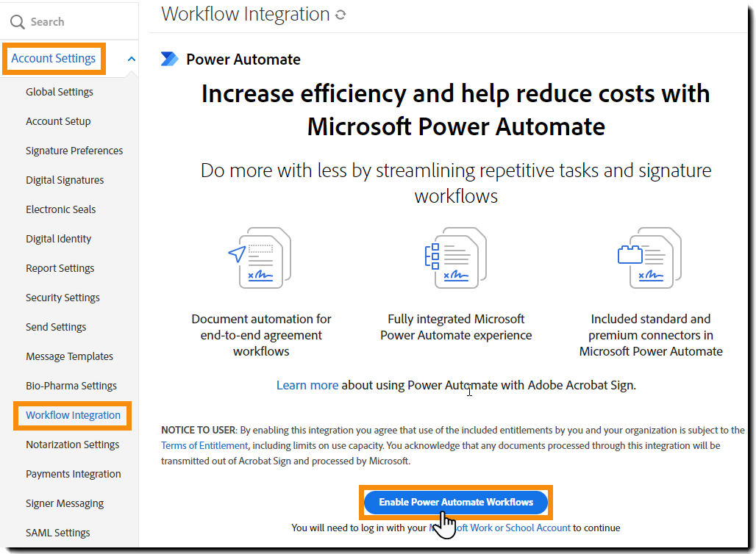Select Payments Integration settings
This screenshot has height=554, width=756.
click(73, 473)
